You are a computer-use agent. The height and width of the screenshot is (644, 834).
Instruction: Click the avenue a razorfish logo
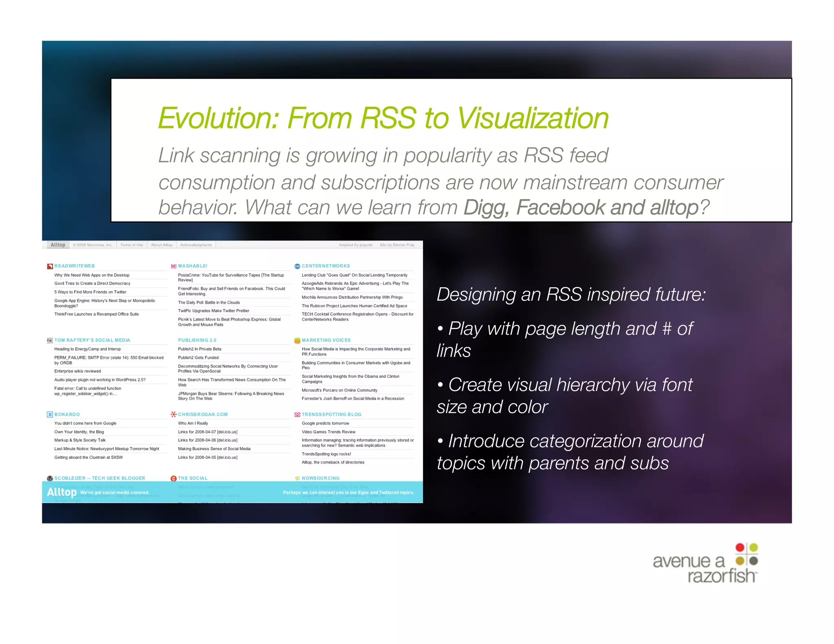point(706,563)
